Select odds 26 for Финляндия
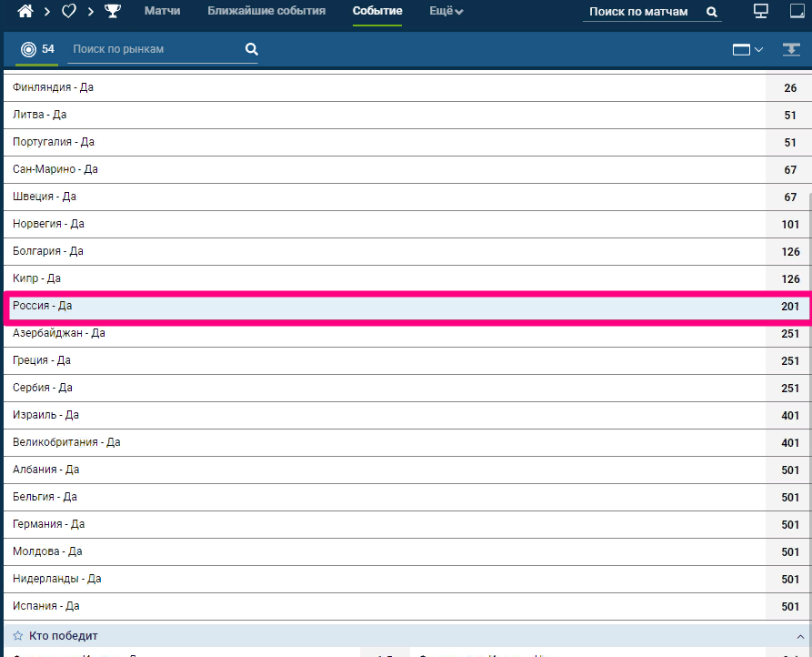 pyautogui.click(x=790, y=88)
